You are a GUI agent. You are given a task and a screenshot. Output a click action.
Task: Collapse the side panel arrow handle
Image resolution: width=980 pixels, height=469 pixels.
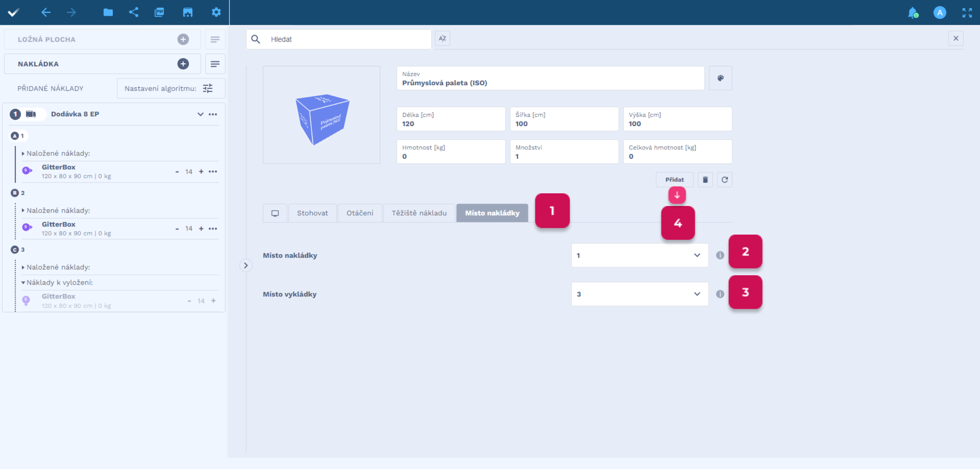246,265
